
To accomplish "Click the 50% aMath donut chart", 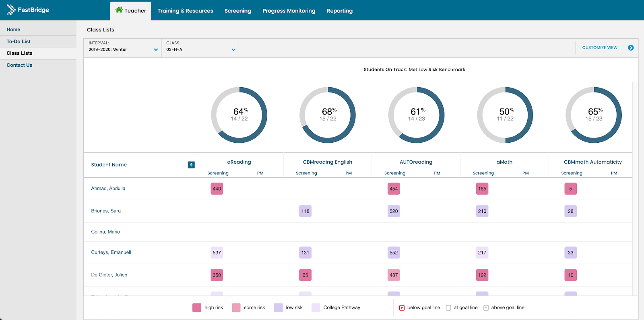I will point(505,115).
